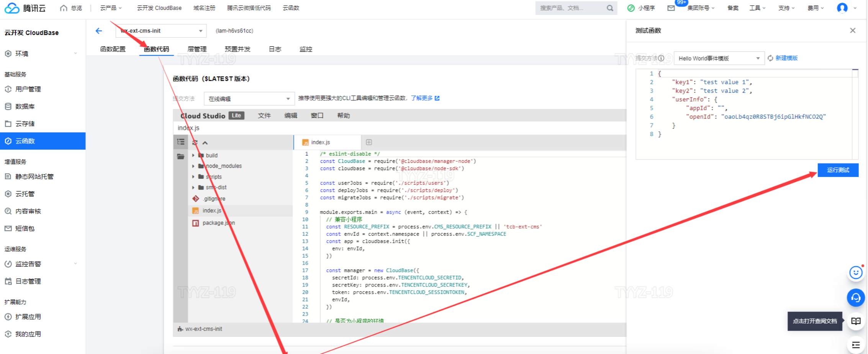
Task: Open the Cloud Studio 文件 menu
Action: pyautogui.click(x=264, y=115)
